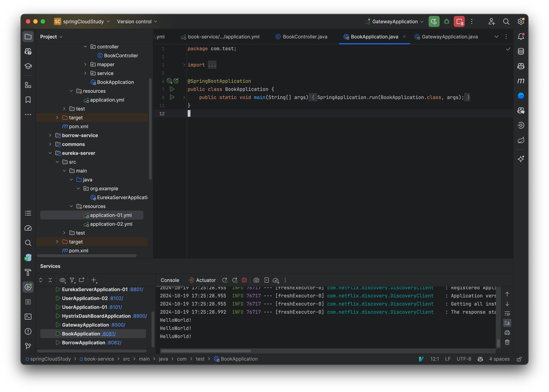Toggle scroll to end in console

pos(507,323)
